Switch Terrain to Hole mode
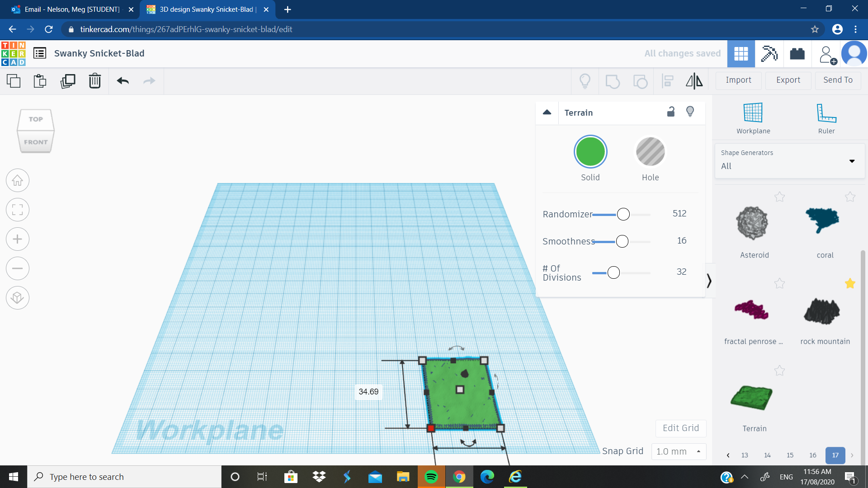868x488 pixels. pyautogui.click(x=650, y=151)
